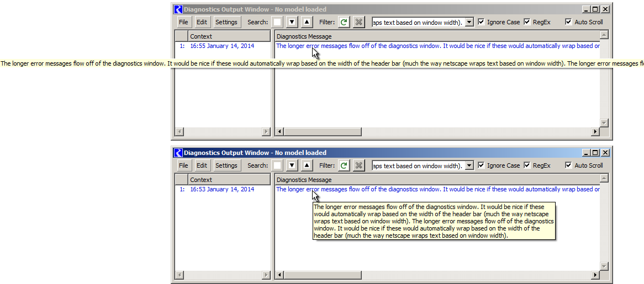Select diagnostics message text in bottom window
This screenshot has height=284, width=644.
click(x=438, y=189)
